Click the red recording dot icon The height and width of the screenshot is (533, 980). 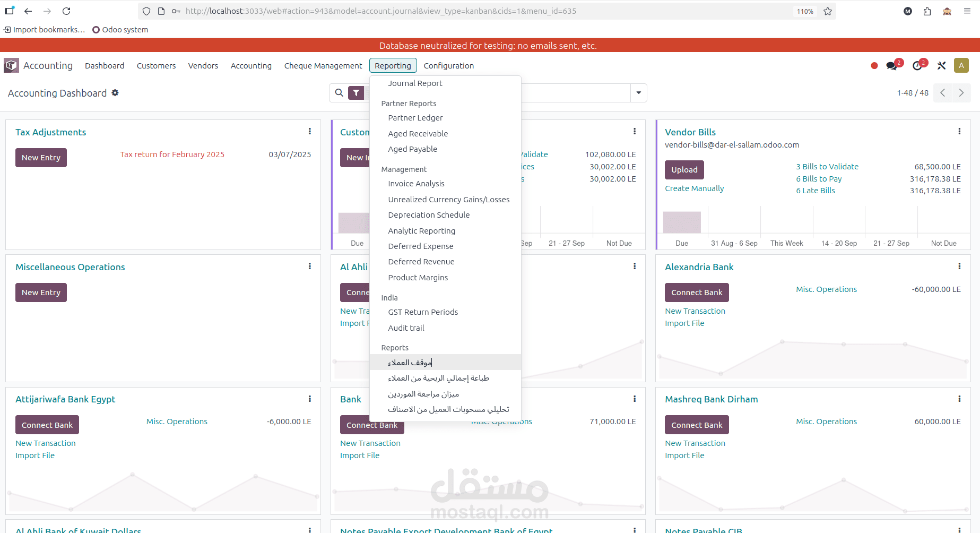(874, 66)
